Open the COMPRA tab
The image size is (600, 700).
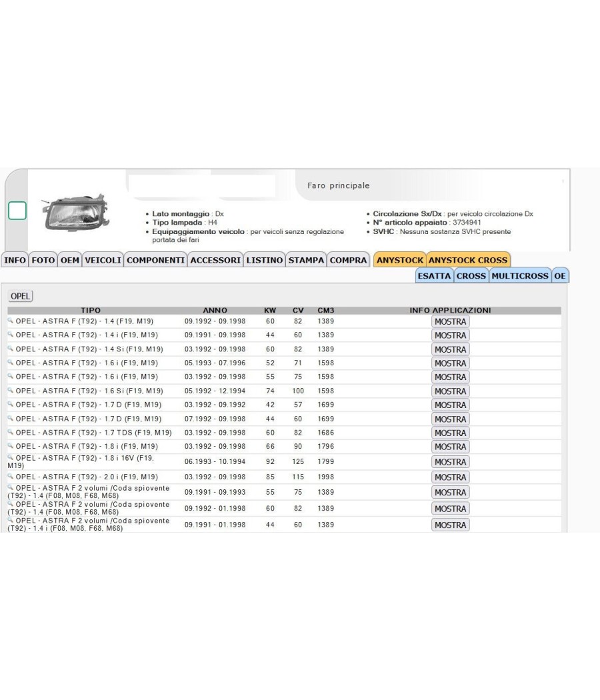tap(348, 260)
